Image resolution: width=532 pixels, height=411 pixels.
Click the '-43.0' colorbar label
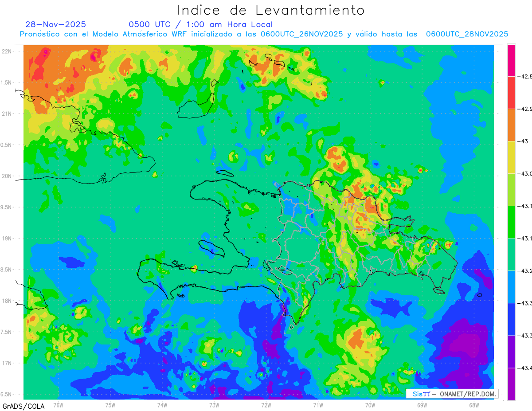pos(526,173)
